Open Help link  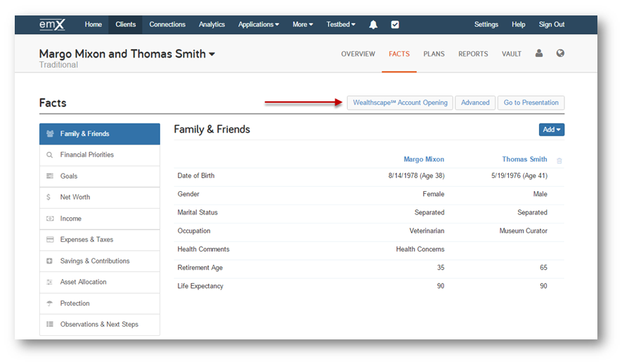(518, 25)
